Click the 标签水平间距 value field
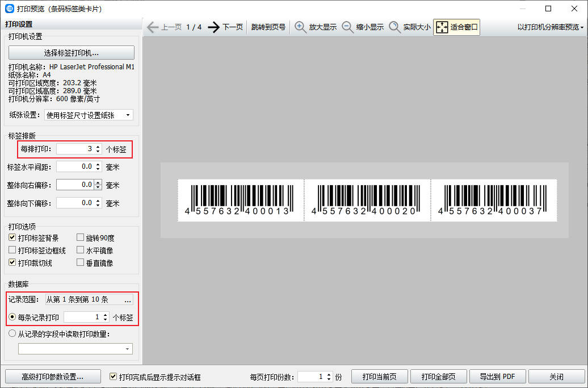Viewport: 588px width, 388px height. (x=75, y=166)
